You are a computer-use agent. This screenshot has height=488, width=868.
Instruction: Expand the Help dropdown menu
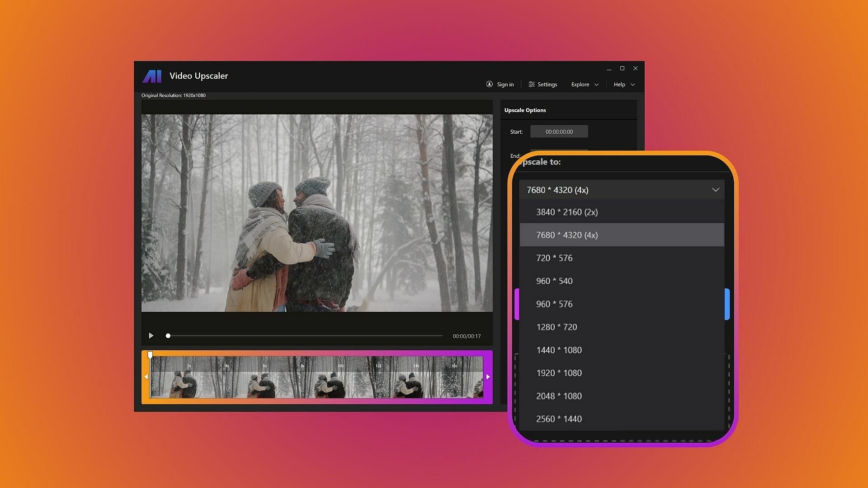point(624,84)
